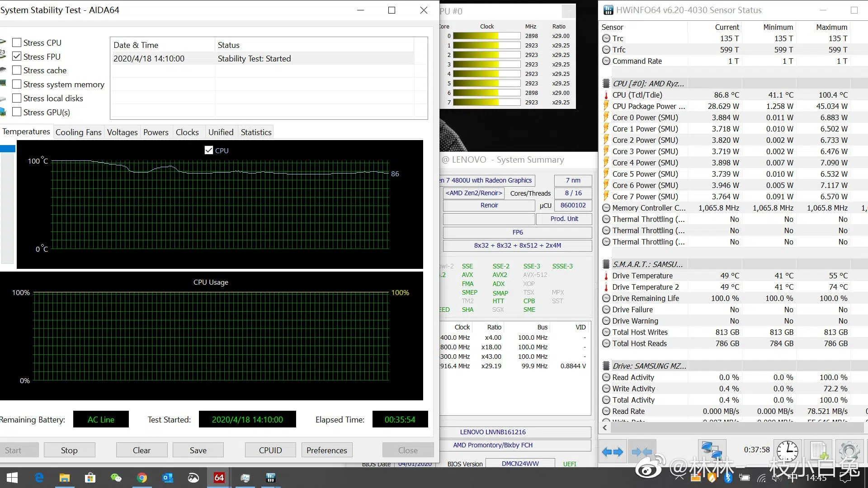
Task: Click the Prod. Unit button in System Summary
Action: click(564, 219)
